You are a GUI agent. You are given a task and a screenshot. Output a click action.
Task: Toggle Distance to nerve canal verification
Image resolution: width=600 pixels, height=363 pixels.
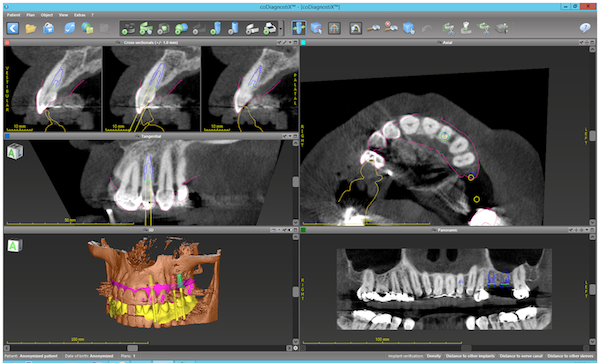pos(521,356)
